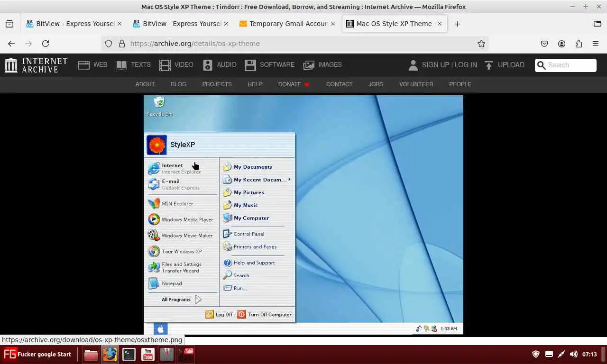The height and width of the screenshot is (364, 607).
Task: Click the network plug icon in the system tray
Action: click(x=561, y=354)
